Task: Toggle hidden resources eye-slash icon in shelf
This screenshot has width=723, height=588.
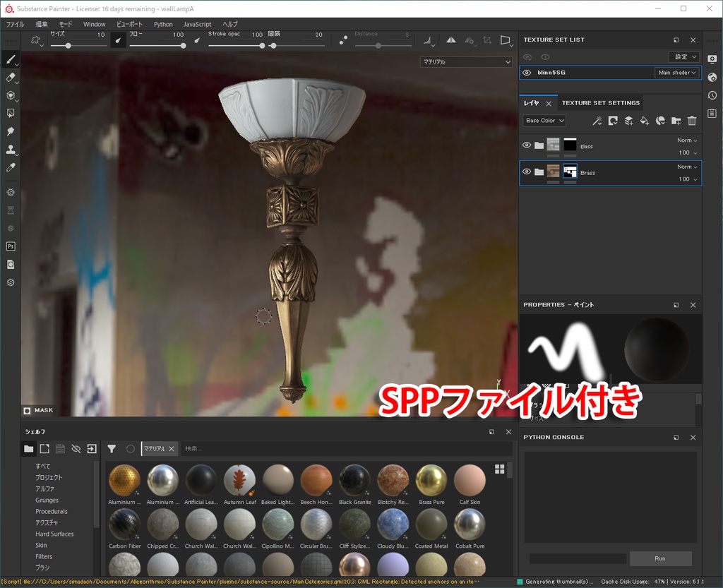Action: point(76,449)
